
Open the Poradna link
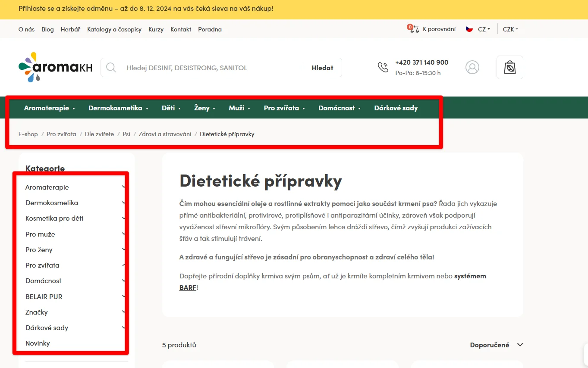click(210, 29)
